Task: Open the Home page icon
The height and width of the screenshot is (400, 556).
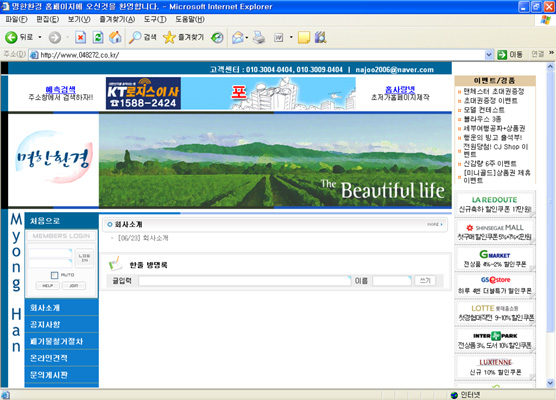Action: click(x=115, y=37)
